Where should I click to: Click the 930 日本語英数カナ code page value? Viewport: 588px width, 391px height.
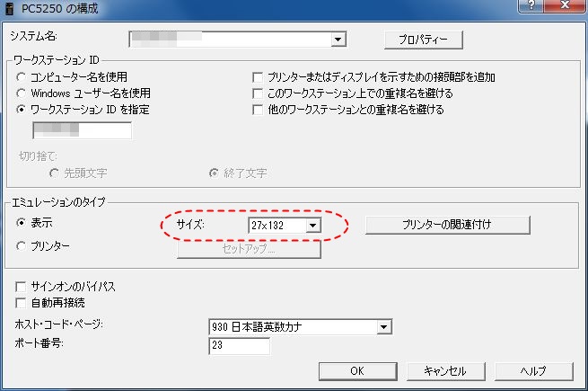click(257, 327)
